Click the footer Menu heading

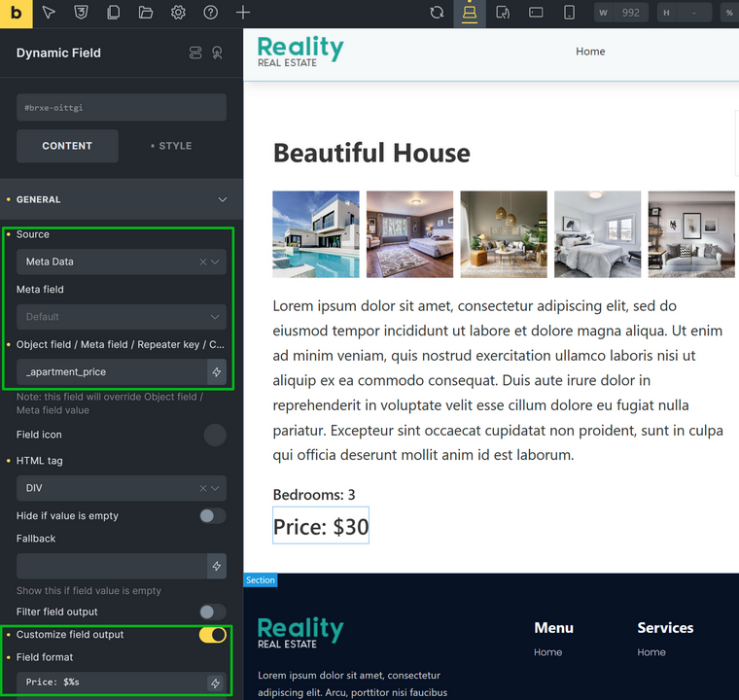click(554, 628)
